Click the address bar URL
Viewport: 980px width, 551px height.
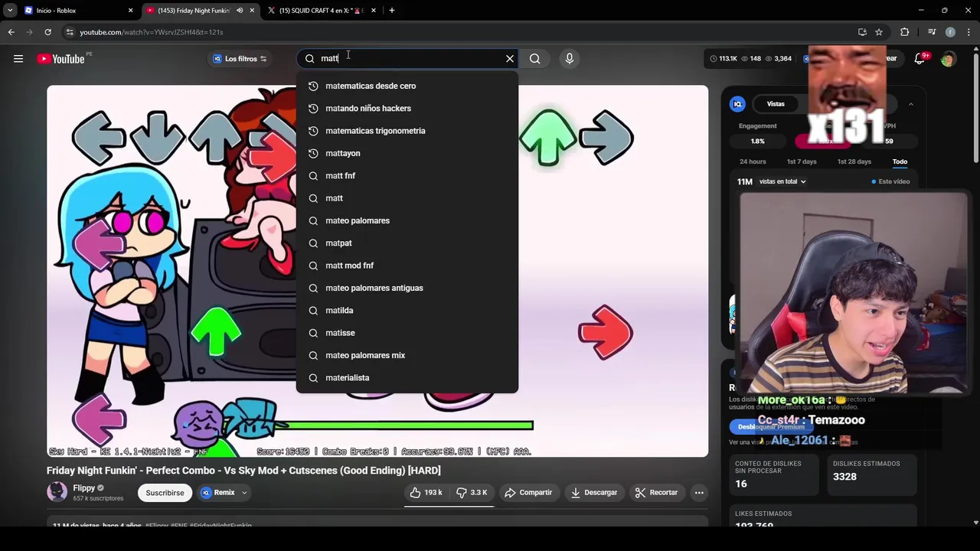point(152,32)
